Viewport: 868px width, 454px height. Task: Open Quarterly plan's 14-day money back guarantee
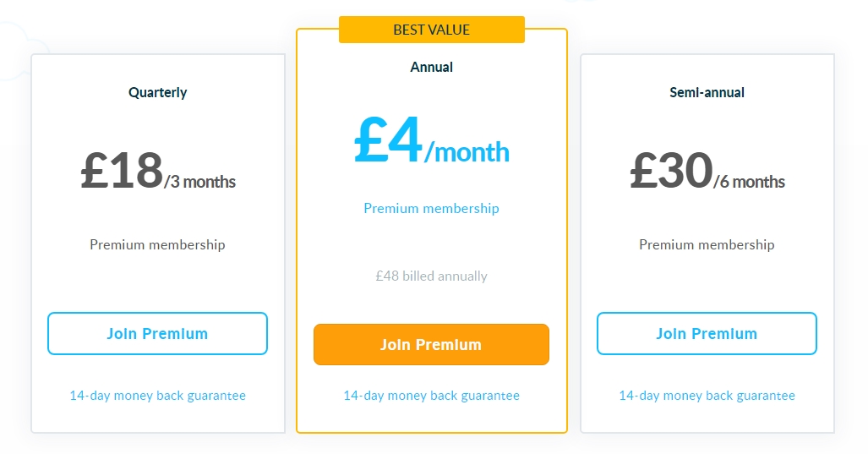point(158,396)
